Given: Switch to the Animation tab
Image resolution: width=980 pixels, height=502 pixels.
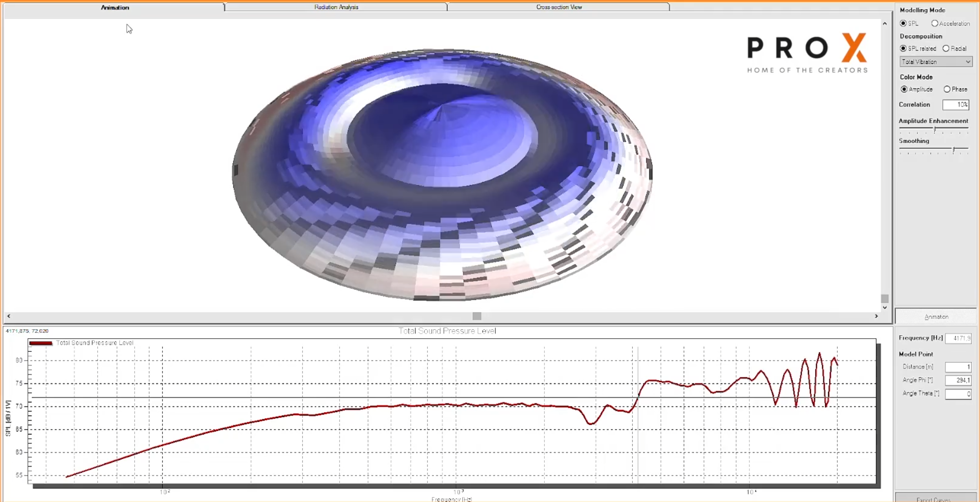Looking at the screenshot, I should pyautogui.click(x=115, y=7).
